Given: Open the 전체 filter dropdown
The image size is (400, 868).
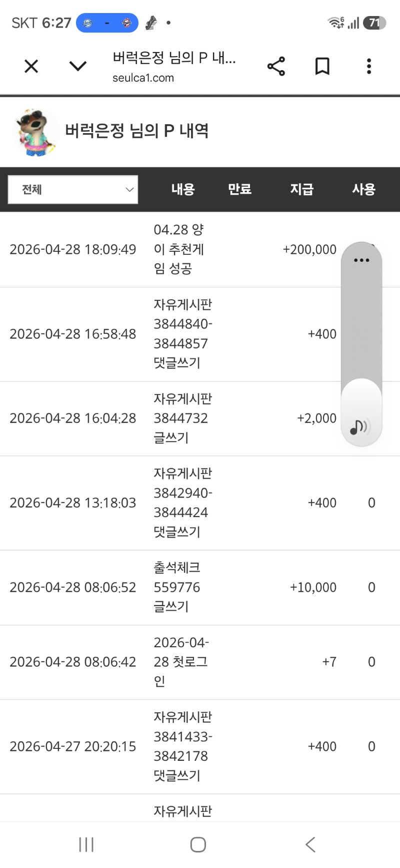Looking at the screenshot, I should tap(73, 190).
